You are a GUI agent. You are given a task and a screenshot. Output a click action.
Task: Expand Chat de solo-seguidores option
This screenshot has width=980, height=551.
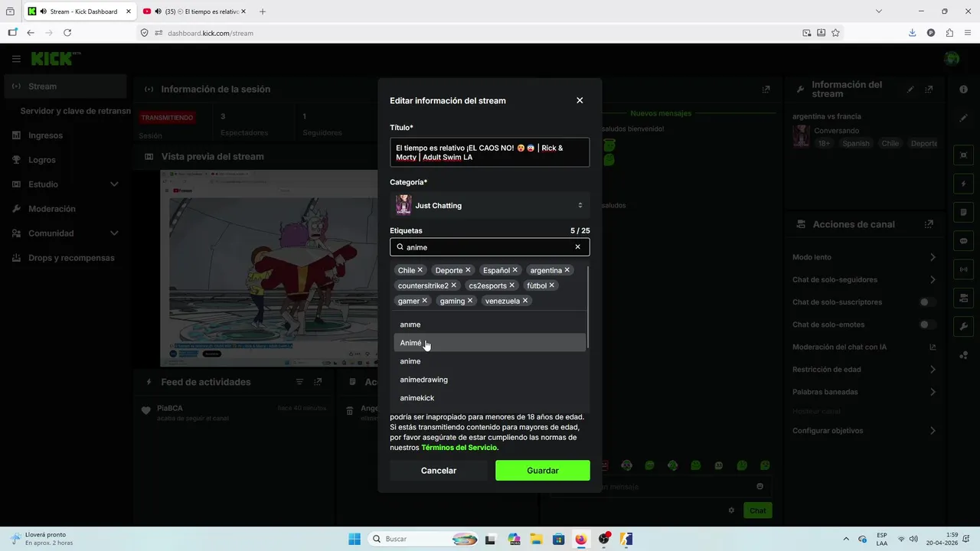click(864, 280)
